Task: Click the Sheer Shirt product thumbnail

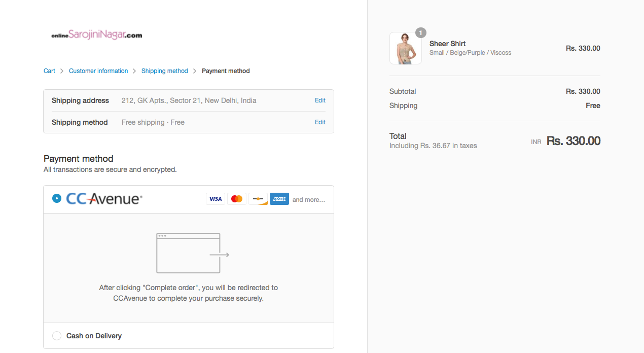Action: tap(405, 49)
